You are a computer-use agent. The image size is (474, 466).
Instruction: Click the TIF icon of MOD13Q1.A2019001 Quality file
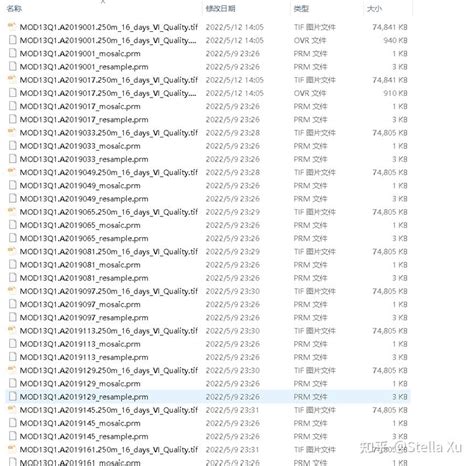tap(12, 27)
